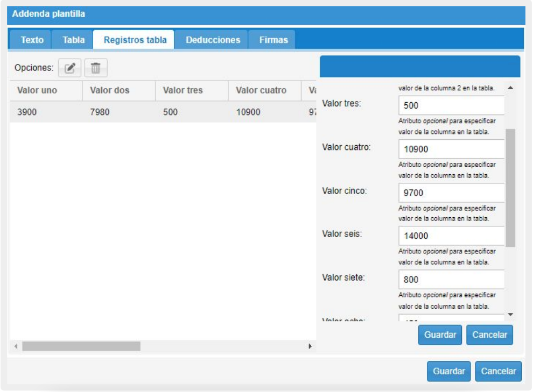Go to the Firmas tab
The image size is (533, 392).
[x=273, y=40]
